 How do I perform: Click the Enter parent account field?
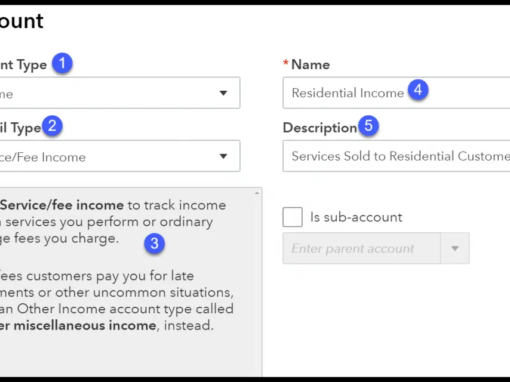[x=362, y=248]
